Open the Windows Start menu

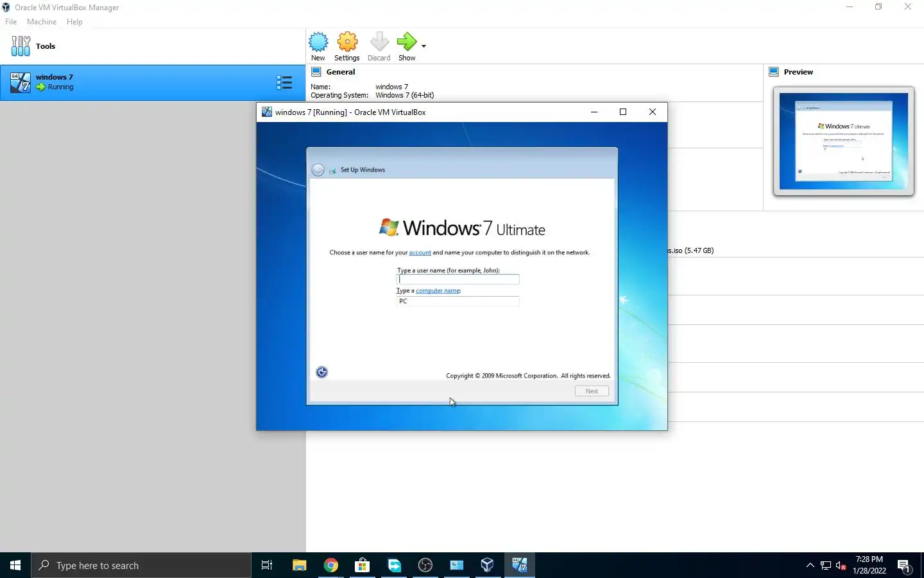click(15, 565)
